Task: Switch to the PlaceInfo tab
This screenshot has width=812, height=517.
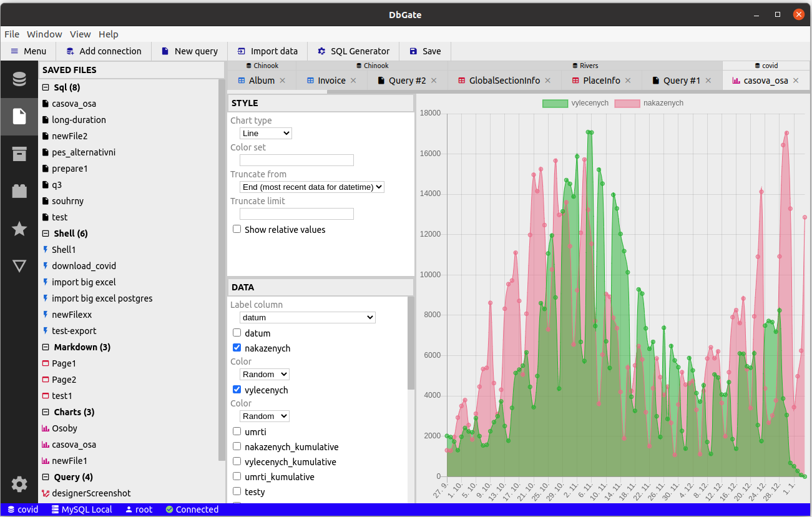Action: (x=602, y=81)
